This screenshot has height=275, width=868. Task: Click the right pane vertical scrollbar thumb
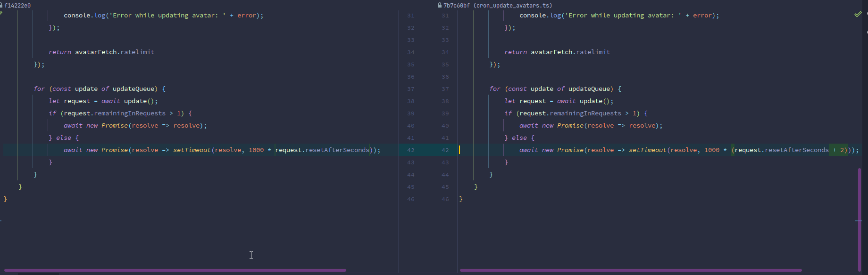click(860, 219)
